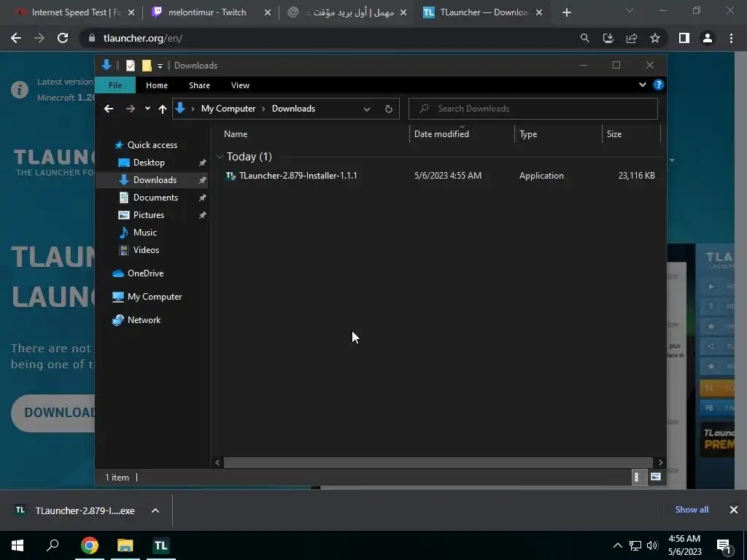Bookmark this page with star icon
Viewport: 747px width, 560px height.
pos(655,38)
